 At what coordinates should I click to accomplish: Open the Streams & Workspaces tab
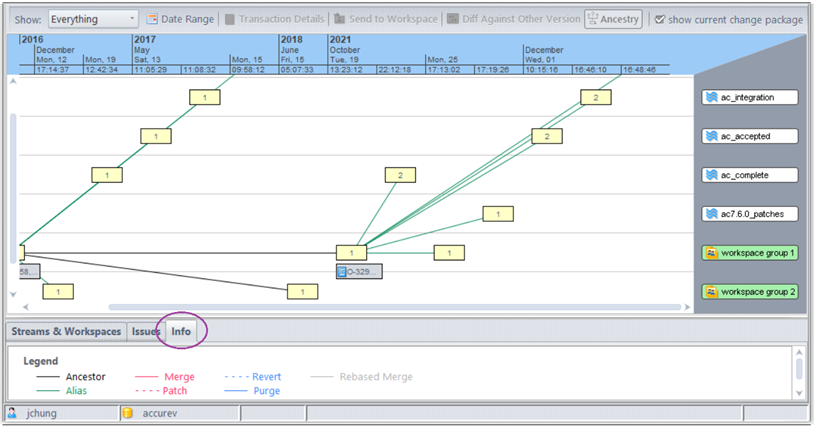(x=66, y=331)
